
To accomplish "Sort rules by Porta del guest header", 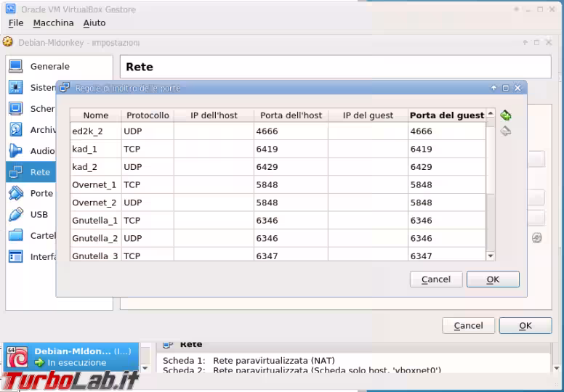I will [446, 115].
